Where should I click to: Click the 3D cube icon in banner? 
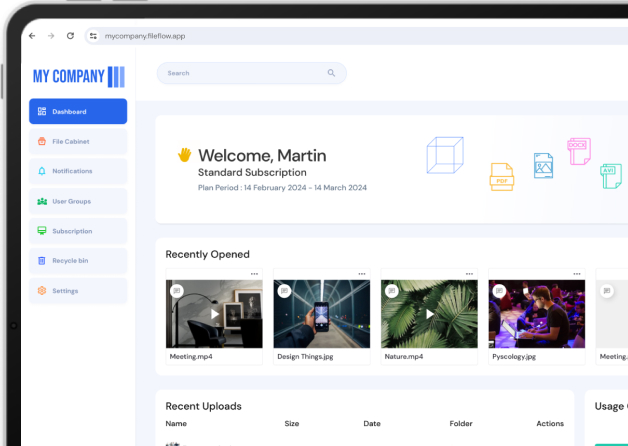point(445,155)
